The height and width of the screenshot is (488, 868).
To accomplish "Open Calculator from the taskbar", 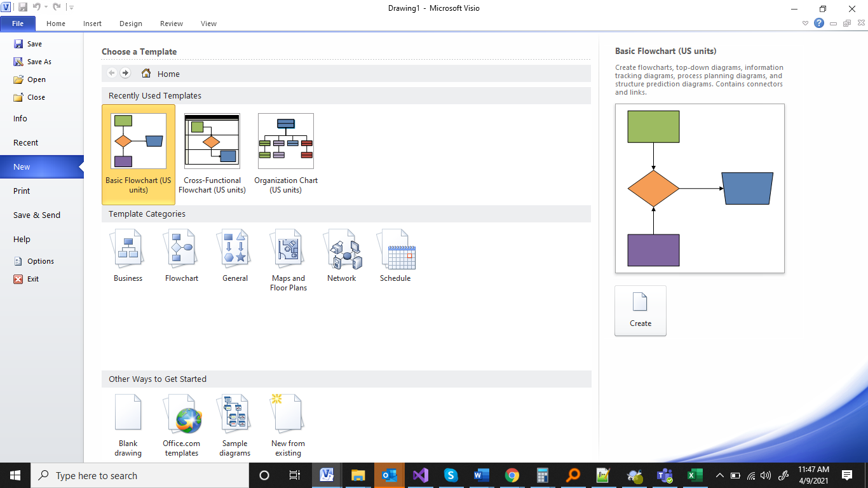I will click(x=543, y=475).
